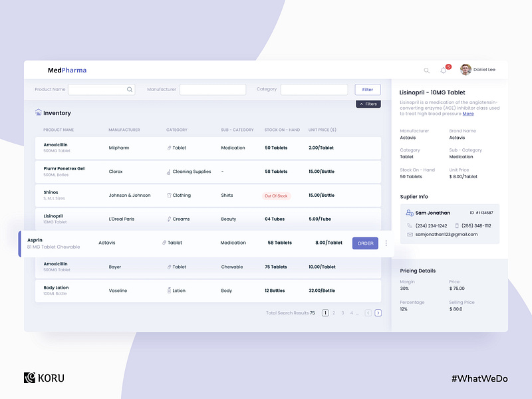Select page 2 in pagination
This screenshot has width=532, height=399.
click(334, 313)
